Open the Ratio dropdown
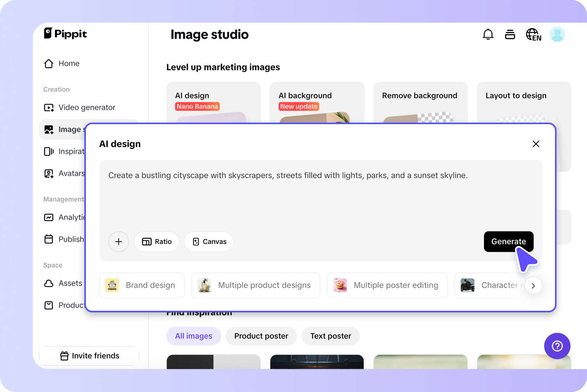This screenshot has width=587, height=392. click(157, 242)
